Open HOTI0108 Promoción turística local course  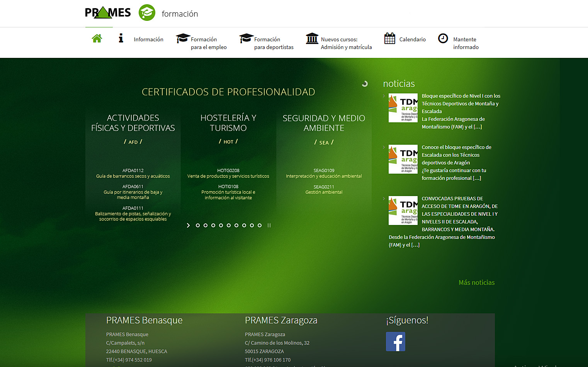coord(228,192)
